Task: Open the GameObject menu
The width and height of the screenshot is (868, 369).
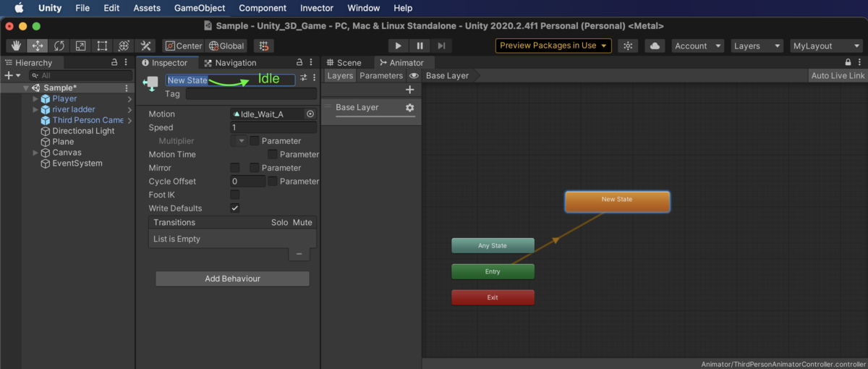Action: [x=200, y=8]
